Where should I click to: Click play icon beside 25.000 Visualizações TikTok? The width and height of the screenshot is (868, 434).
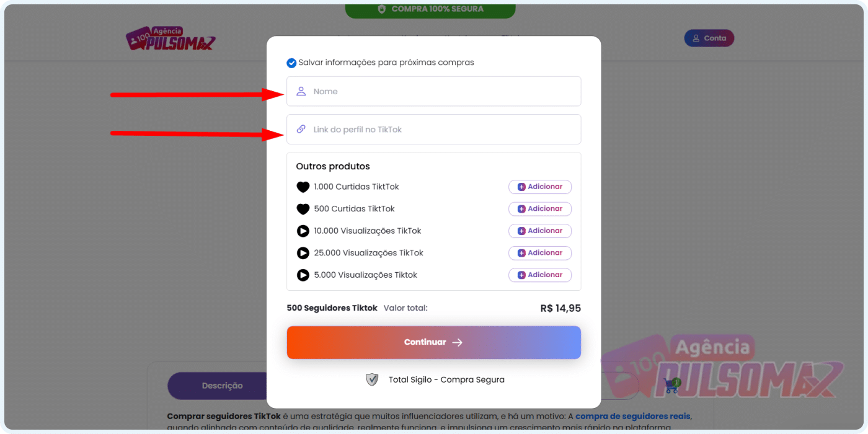(x=303, y=253)
